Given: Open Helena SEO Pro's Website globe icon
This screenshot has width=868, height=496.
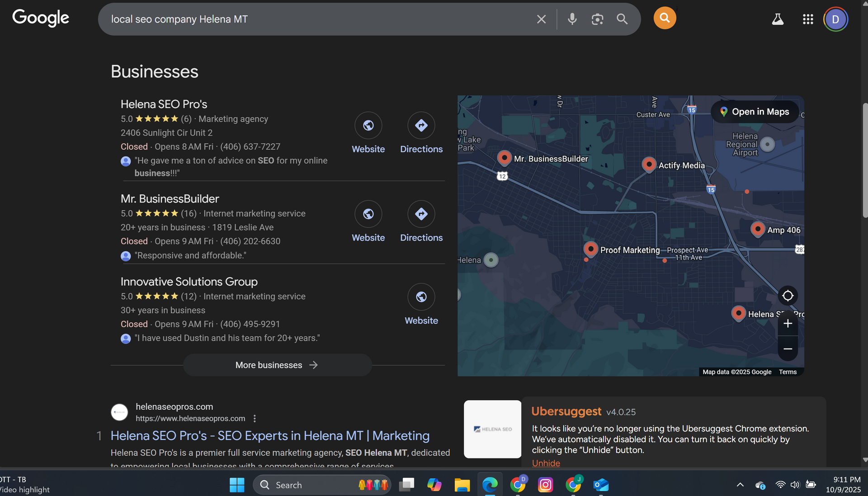Looking at the screenshot, I should pyautogui.click(x=368, y=125).
